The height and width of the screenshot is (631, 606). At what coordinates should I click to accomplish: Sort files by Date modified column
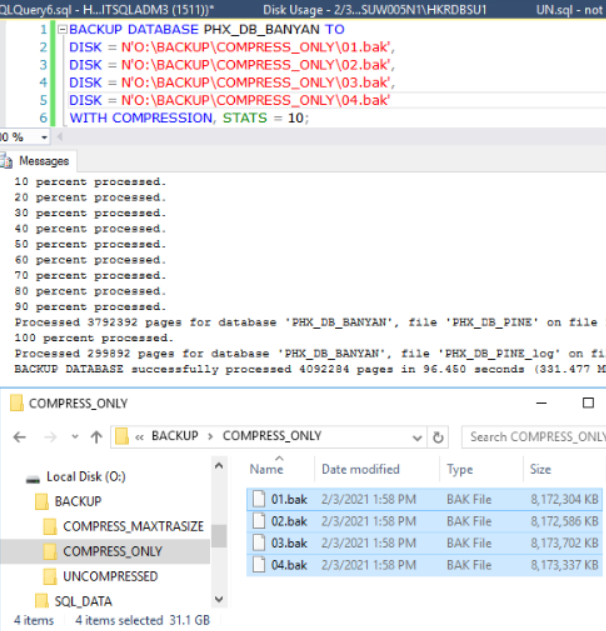(361, 470)
